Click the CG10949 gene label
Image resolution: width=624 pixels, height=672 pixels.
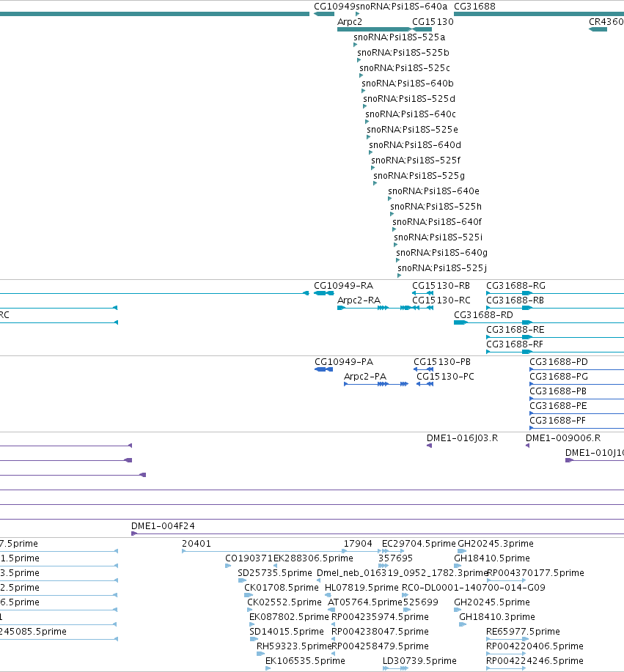click(x=334, y=7)
